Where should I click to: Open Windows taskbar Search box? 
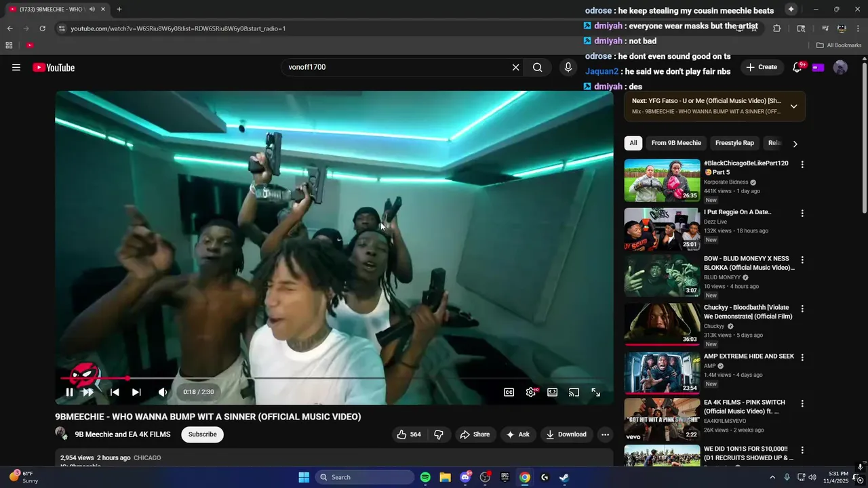tap(365, 477)
